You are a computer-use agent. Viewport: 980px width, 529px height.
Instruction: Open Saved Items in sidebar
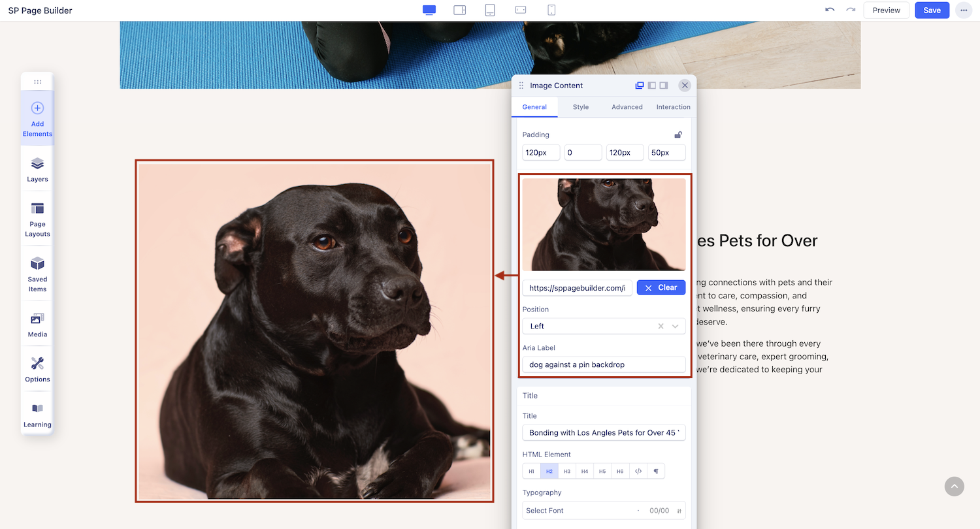[37, 273]
